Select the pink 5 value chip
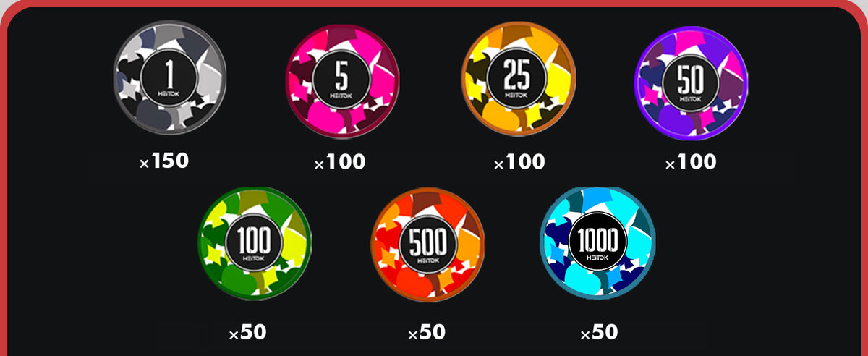Viewport: 868px width, 356px height. 342,80
